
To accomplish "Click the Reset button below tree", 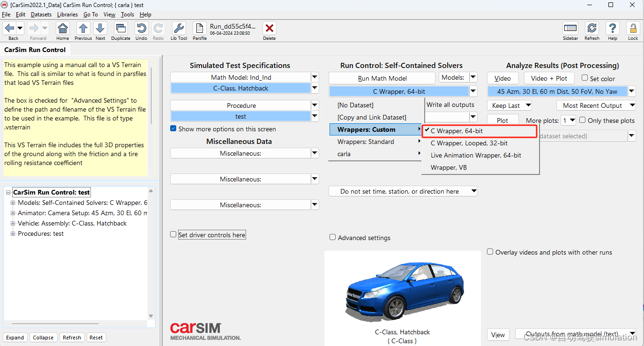I will click(x=96, y=338).
